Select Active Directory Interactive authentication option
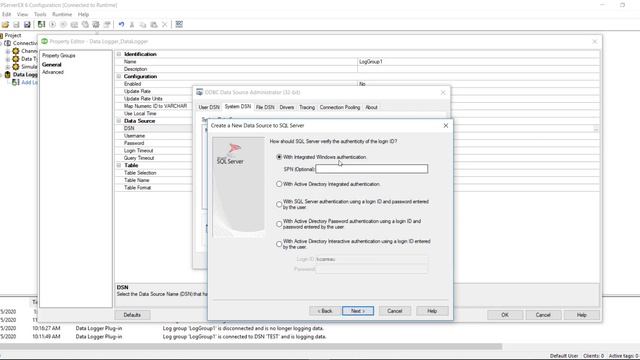The width and height of the screenshot is (640, 360). pos(279,244)
